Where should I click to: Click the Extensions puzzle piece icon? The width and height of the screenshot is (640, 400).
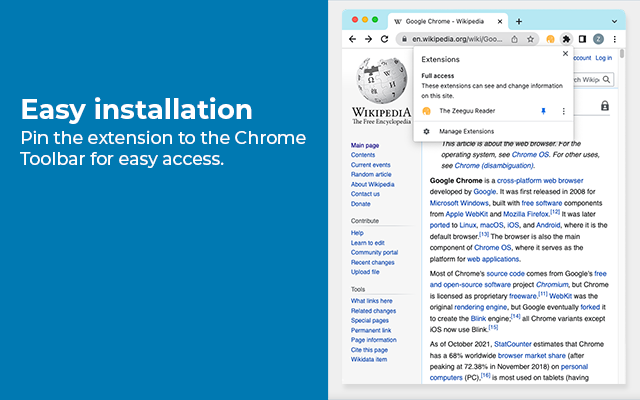[x=566, y=39]
